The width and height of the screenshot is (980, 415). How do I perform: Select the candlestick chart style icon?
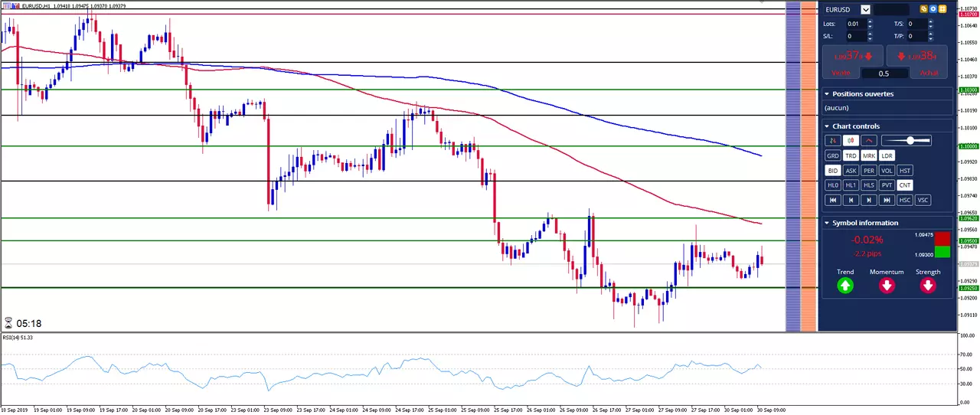(851, 141)
